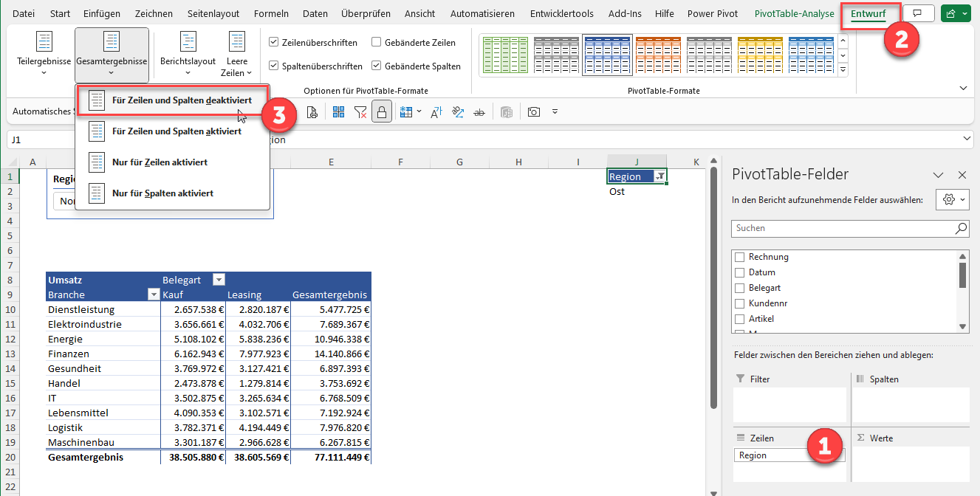Click the print preview icon in toolbar
The image size is (980, 496).
(312, 112)
